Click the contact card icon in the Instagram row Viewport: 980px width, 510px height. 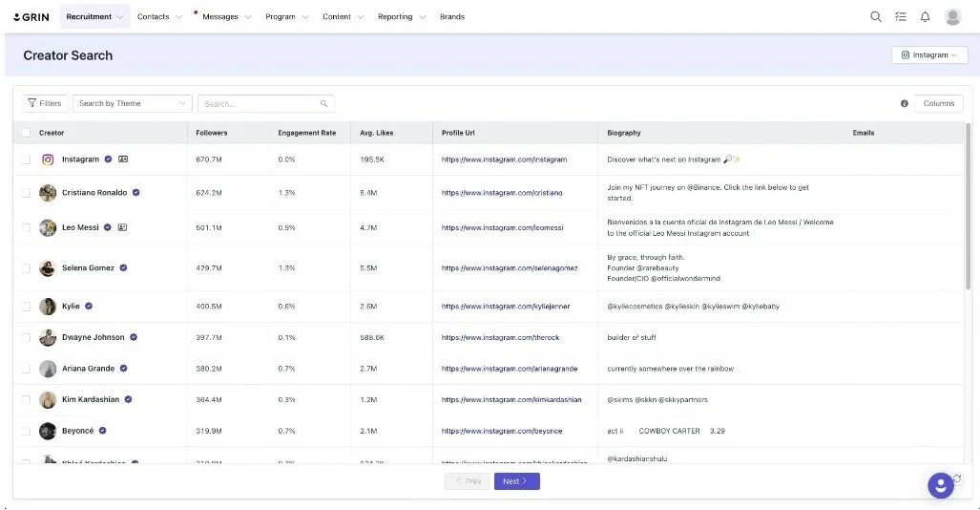123,159
